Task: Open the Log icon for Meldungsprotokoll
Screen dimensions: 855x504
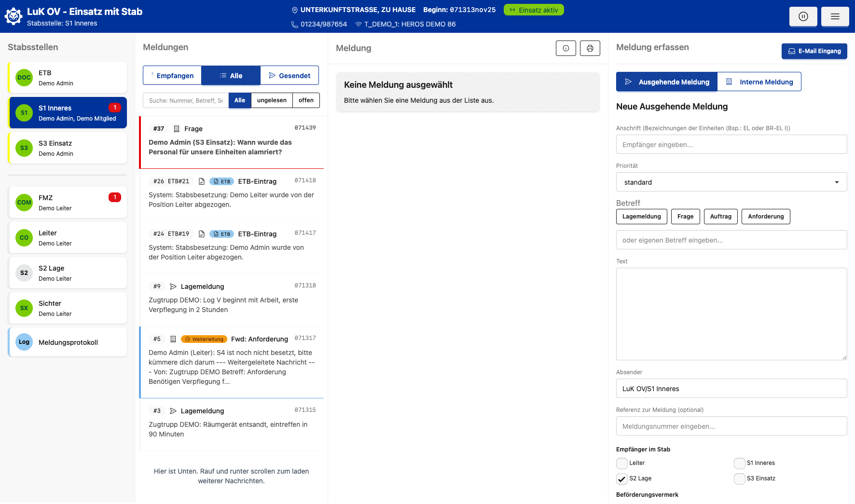Action: (24, 342)
